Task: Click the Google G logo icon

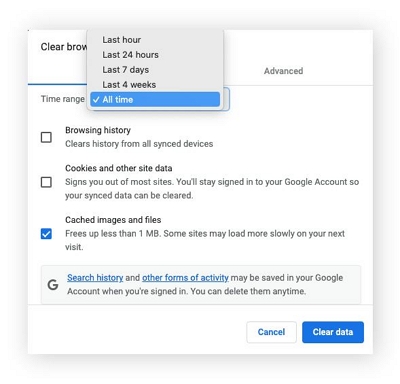Action: pos(53,285)
